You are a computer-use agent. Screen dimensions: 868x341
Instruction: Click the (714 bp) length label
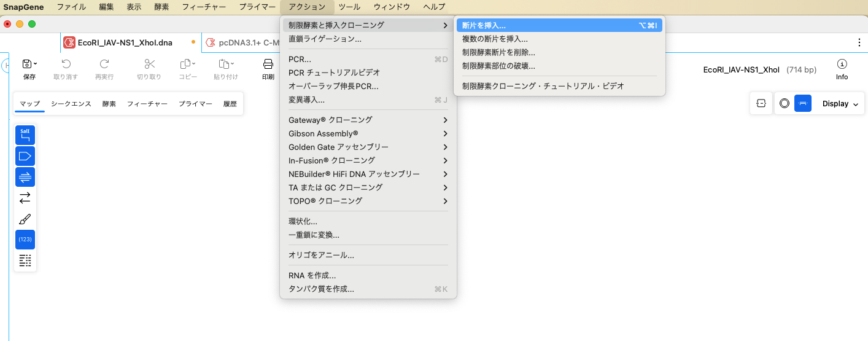pyautogui.click(x=801, y=70)
